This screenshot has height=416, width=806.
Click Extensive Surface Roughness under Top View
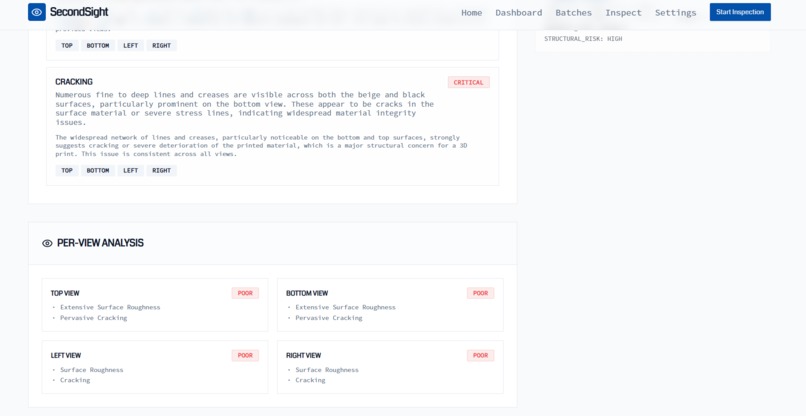(x=110, y=307)
